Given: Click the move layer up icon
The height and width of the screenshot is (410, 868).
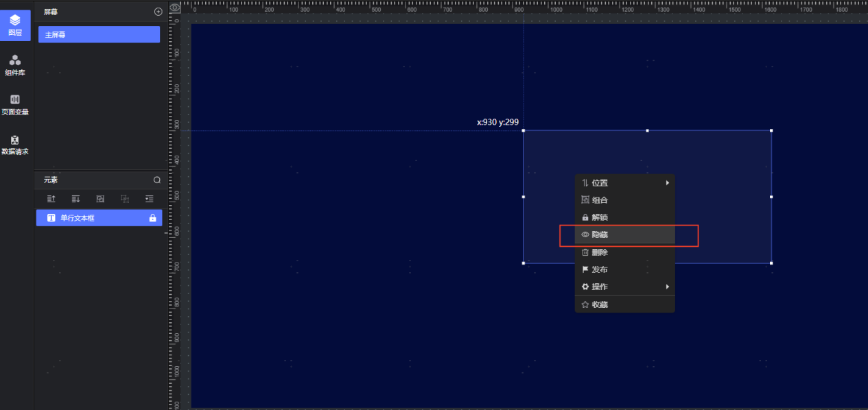Looking at the screenshot, I should (x=51, y=199).
